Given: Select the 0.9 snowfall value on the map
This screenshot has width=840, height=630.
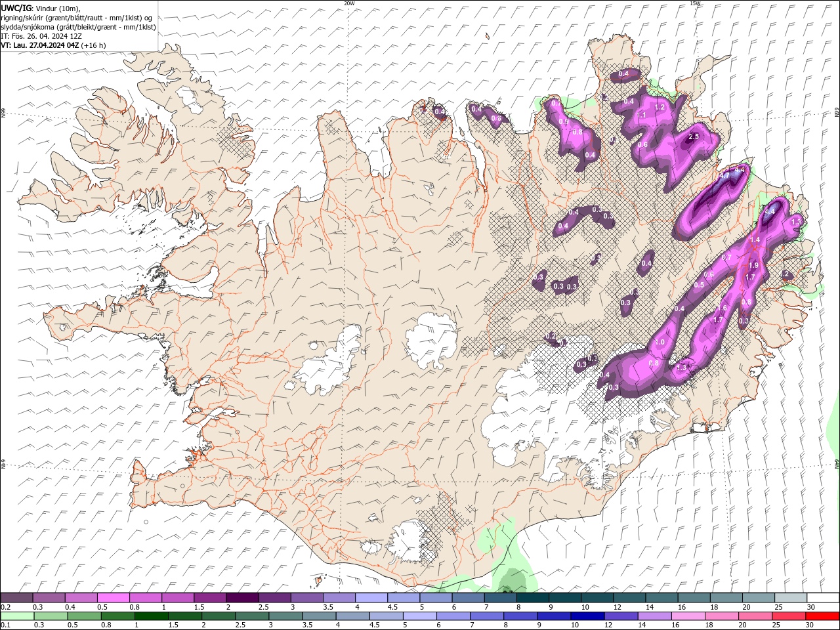Looking at the screenshot, I should tap(564, 122).
